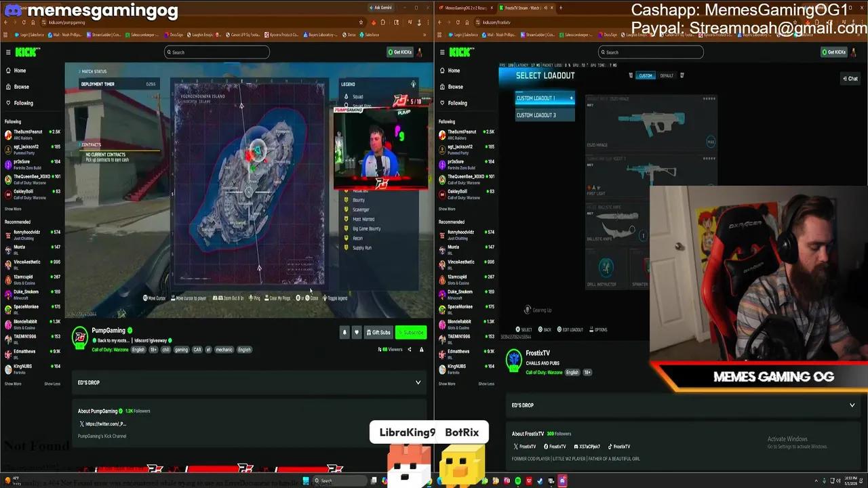868x488 pixels.
Task: Focus the Kick search box in right window
Action: tap(650, 52)
